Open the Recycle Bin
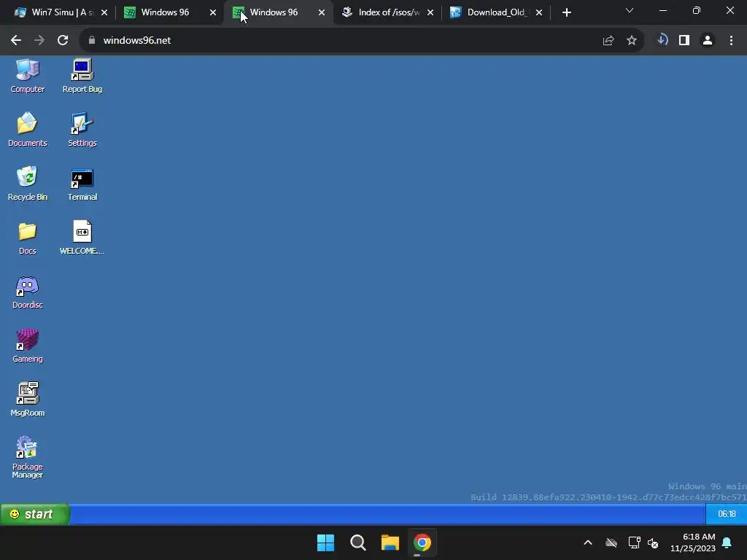The height and width of the screenshot is (560, 747). click(x=27, y=183)
